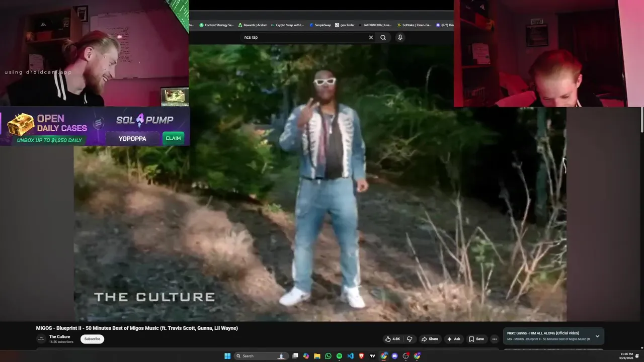Open the (675) Discord bookmark

[445, 25]
